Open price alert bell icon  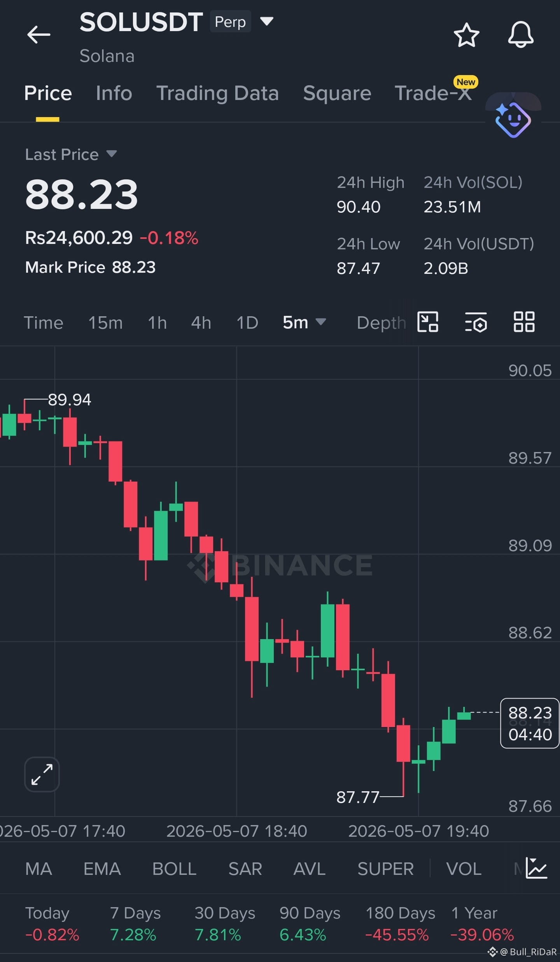(521, 35)
